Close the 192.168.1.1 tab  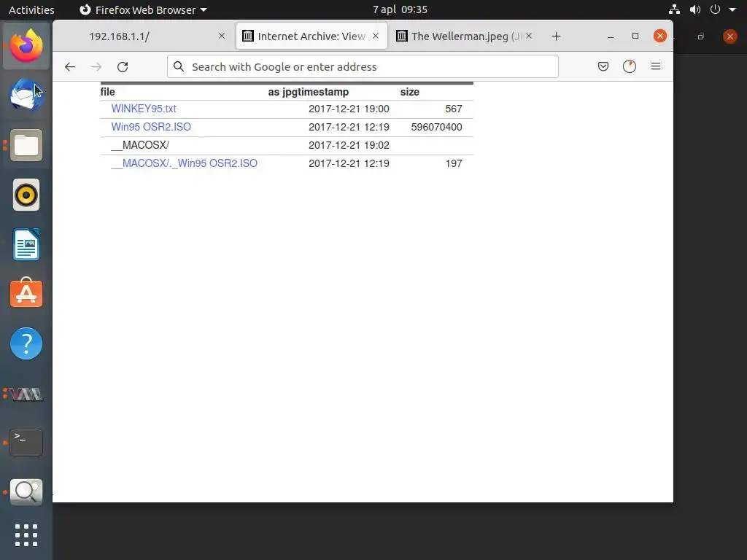click(222, 36)
